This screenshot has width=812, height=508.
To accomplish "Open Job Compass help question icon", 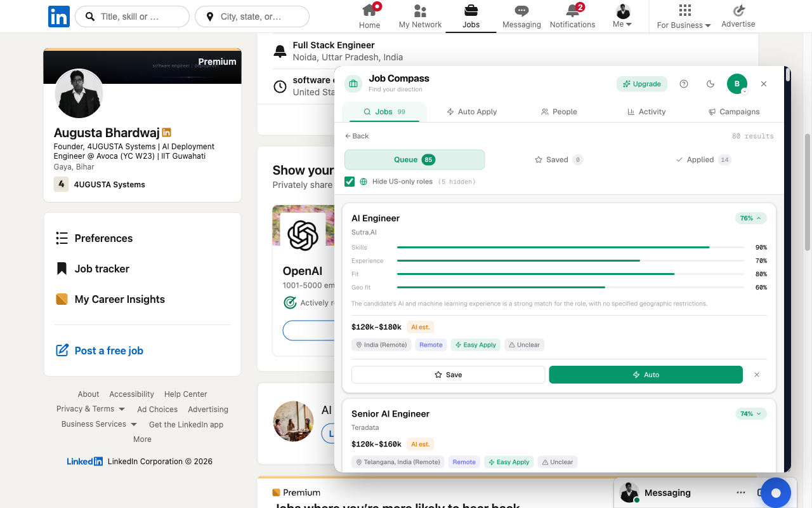I will tap(684, 84).
